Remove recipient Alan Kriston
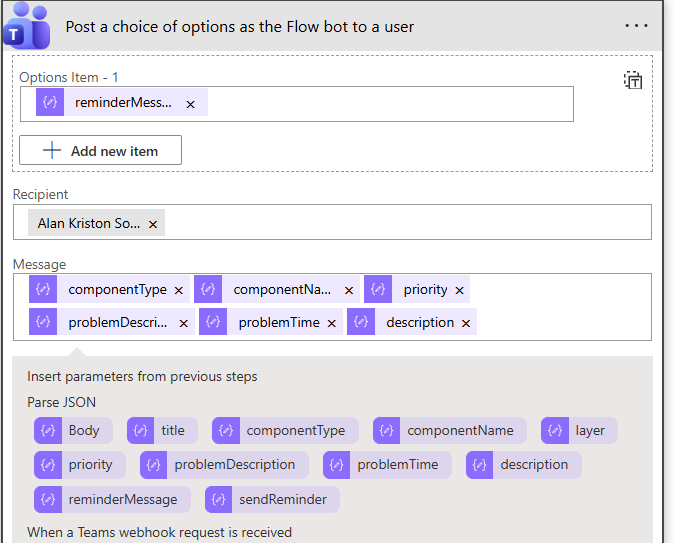675x543 pixels. click(x=153, y=224)
